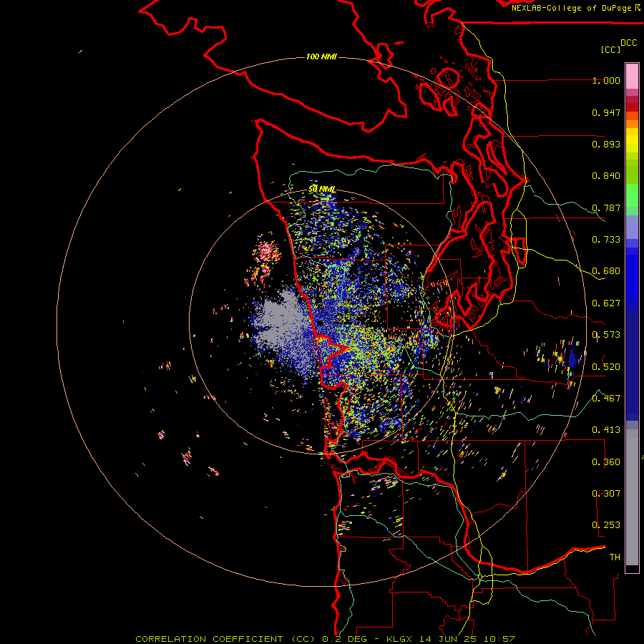
Task: Select the 0.733 legend value
Action: point(606,240)
